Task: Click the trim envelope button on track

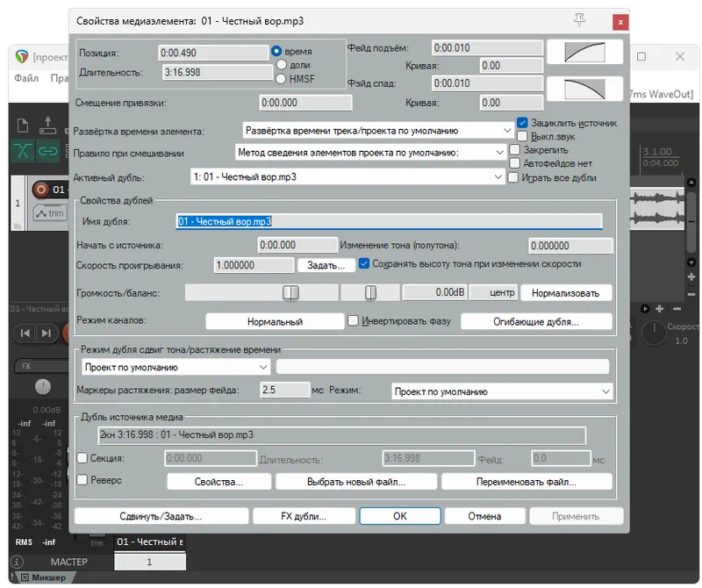Action: click(50, 213)
